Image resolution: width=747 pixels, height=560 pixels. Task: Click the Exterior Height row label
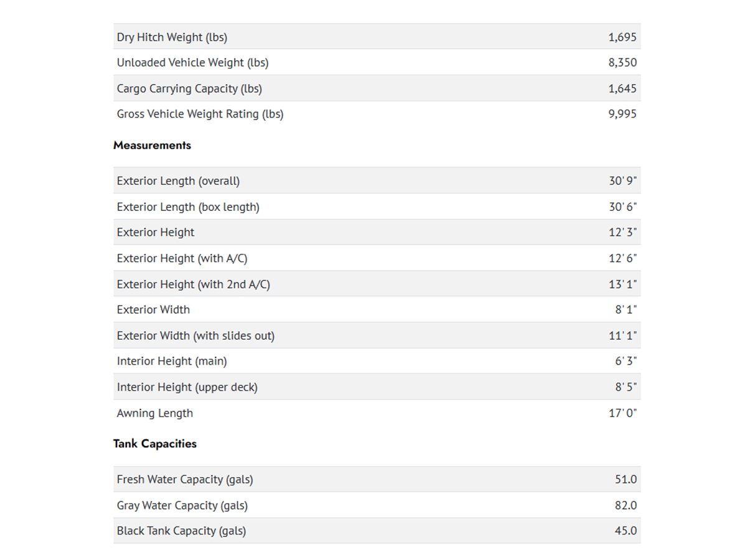pos(156,232)
